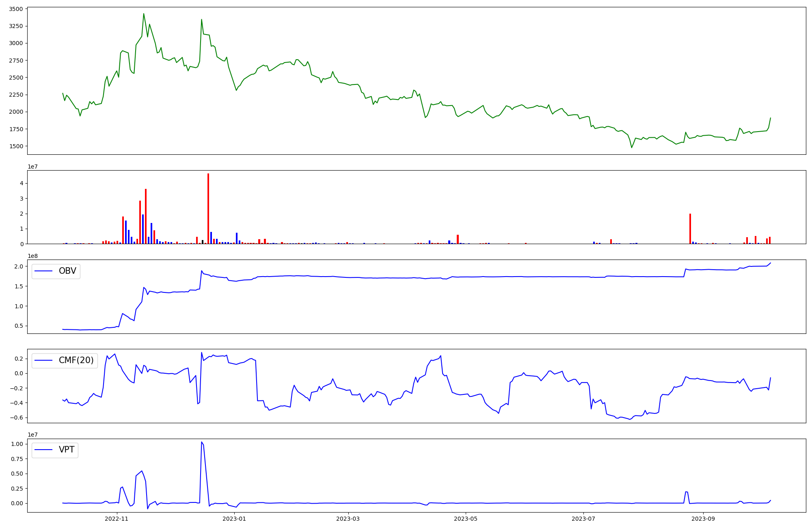Click the 1500 price axis label
812x528 pixels.
point(17,146)
